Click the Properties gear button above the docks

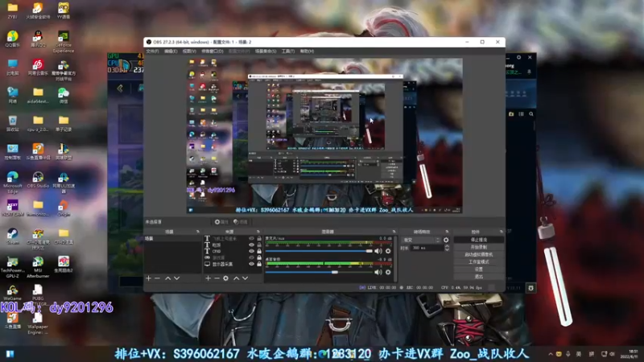point(221,222)
